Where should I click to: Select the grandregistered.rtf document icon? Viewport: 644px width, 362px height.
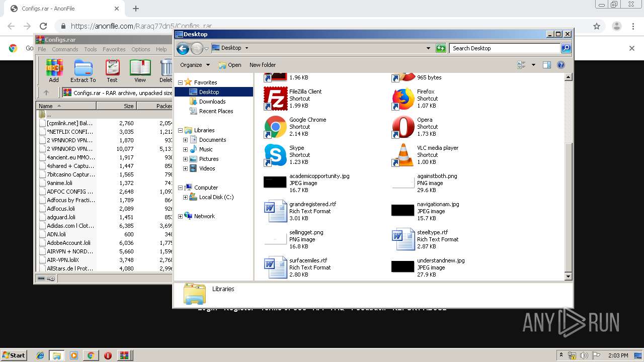pyautogui.click(x=275, y=211)
